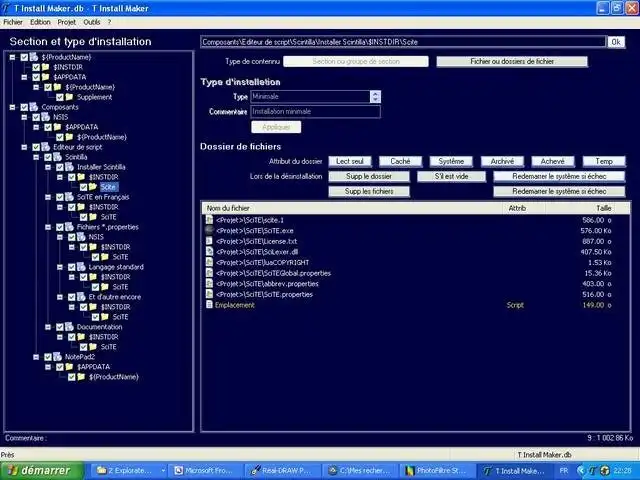Toggle the Documentation checkbox
The height and width of the screenshot is (480, 640).
60,327
